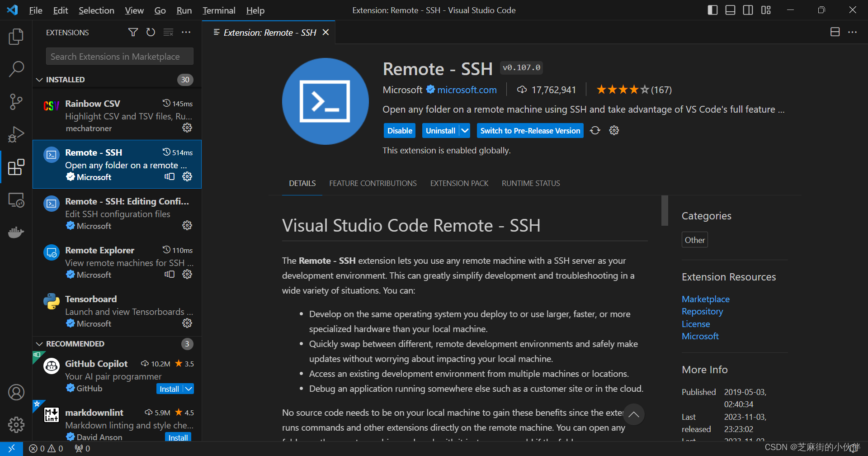Open the Docker view in activity bar
This screenshot has width=868, height=456.
pyautogui.click(x=16, y=232)
